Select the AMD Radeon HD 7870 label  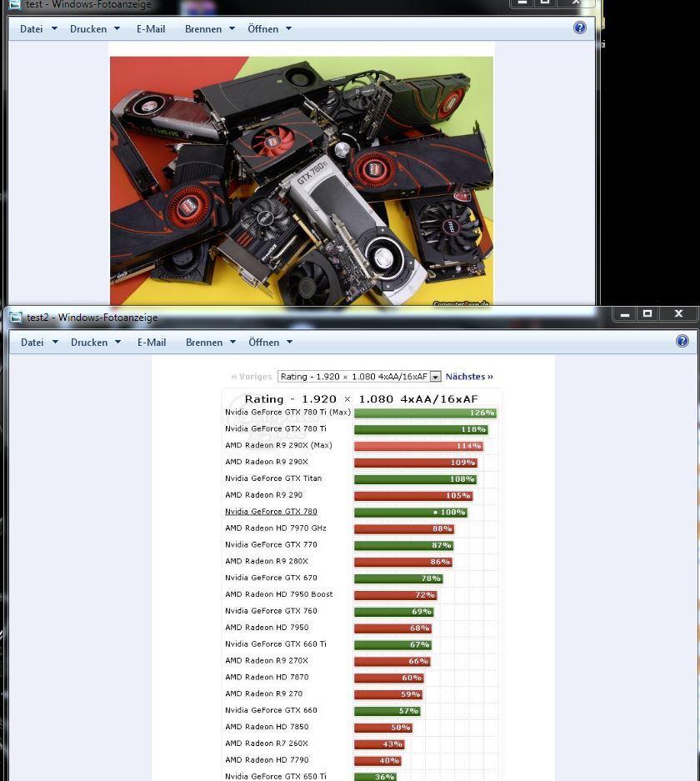pyautogui.click(x=267, y=677)
